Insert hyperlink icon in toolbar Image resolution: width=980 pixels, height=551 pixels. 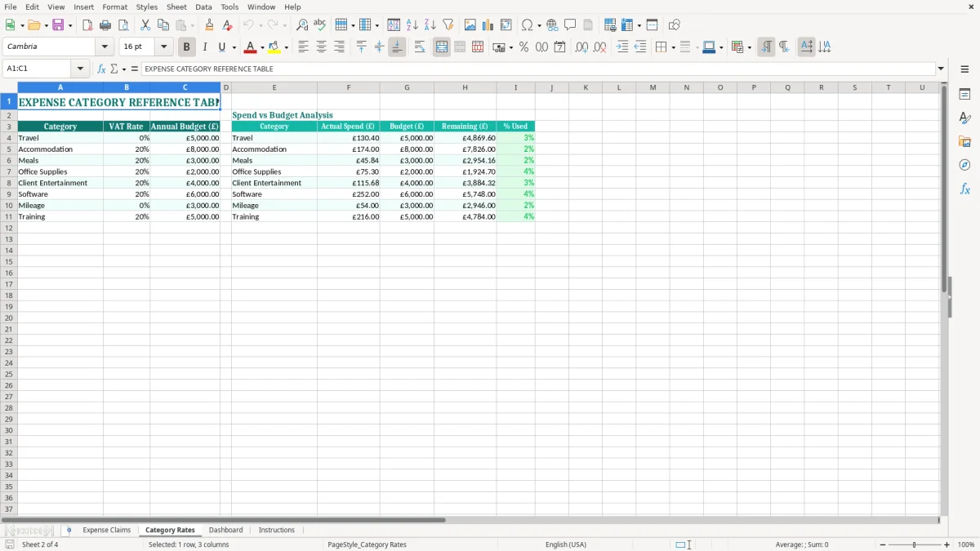[552, 25]
